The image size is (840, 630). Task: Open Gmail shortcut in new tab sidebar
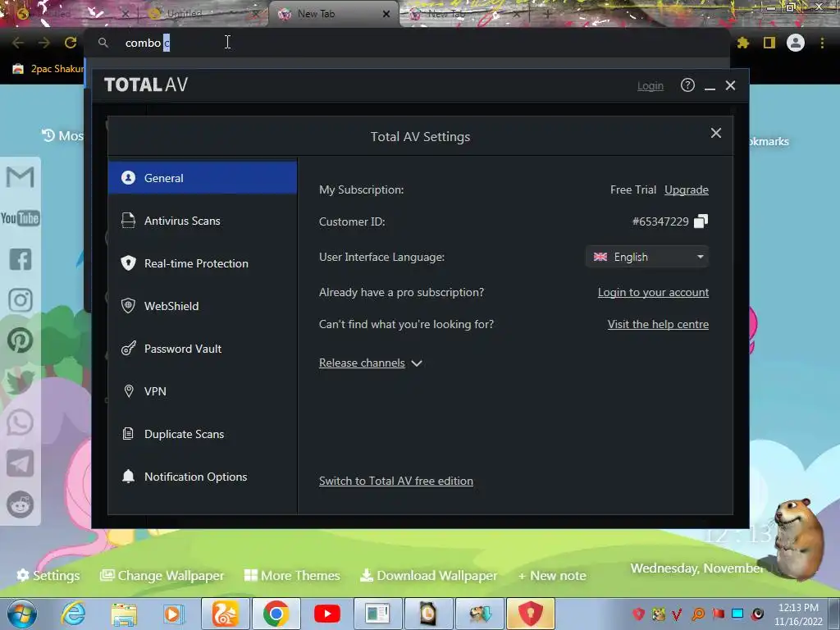tap(21, 177)
